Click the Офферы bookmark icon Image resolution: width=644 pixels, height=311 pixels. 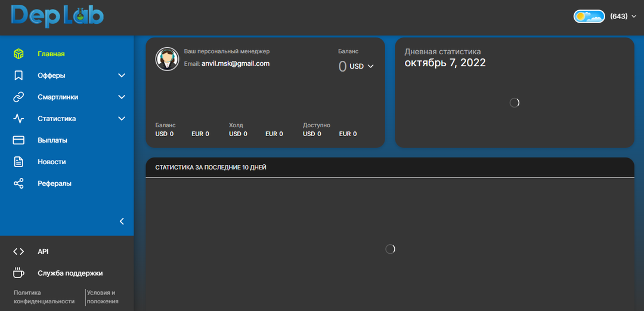(18, 76)
